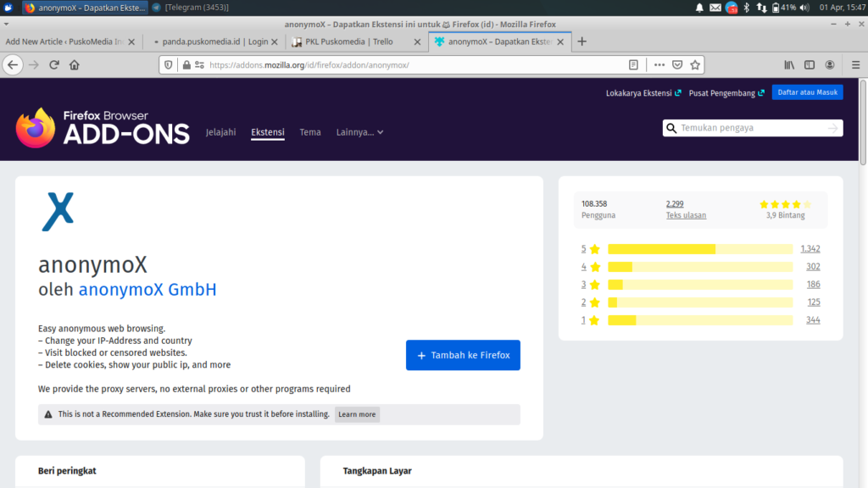
Task: Switch to the panda.puskomedia.id Login tab
Action: pyautogui.click(x=211, y=42)
